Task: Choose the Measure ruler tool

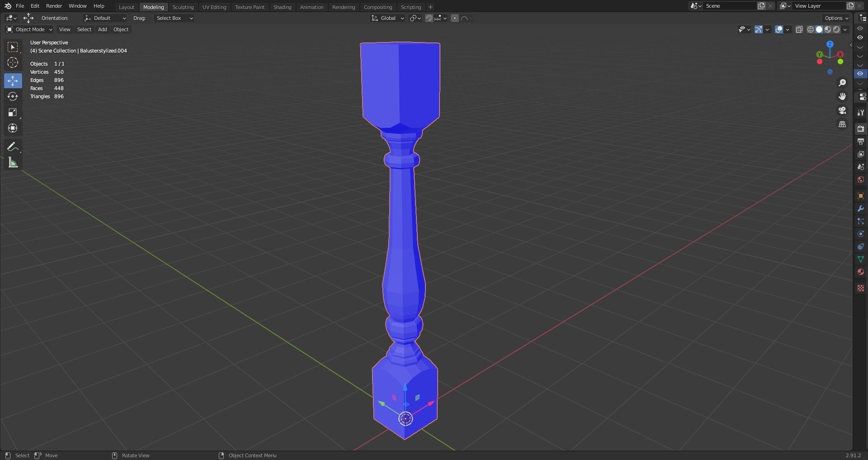Action: point(13,163)
